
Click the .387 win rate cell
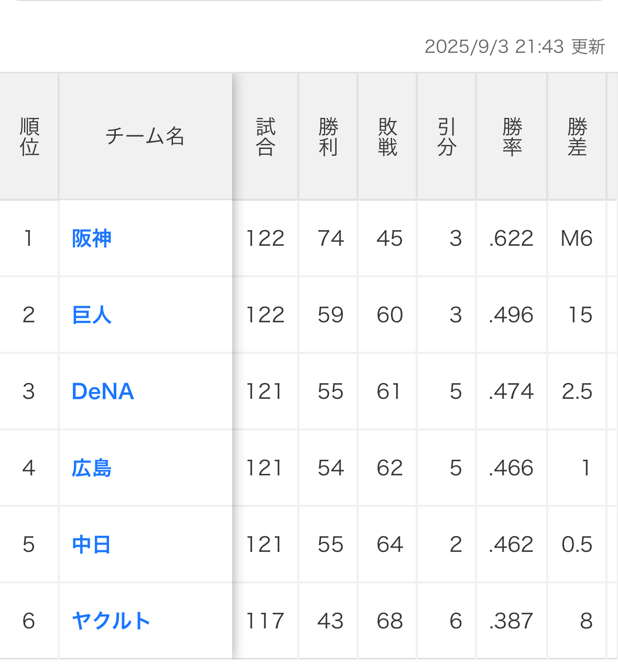coord(511,621)
